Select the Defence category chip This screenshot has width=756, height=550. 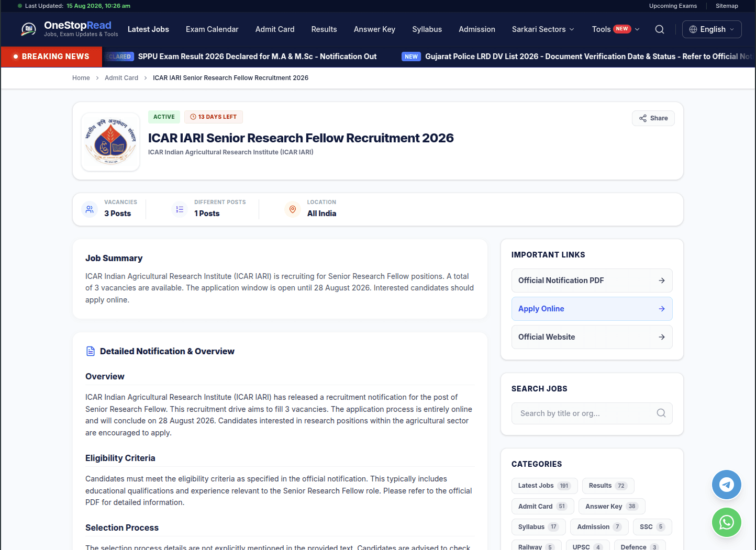tap(640, 546)
